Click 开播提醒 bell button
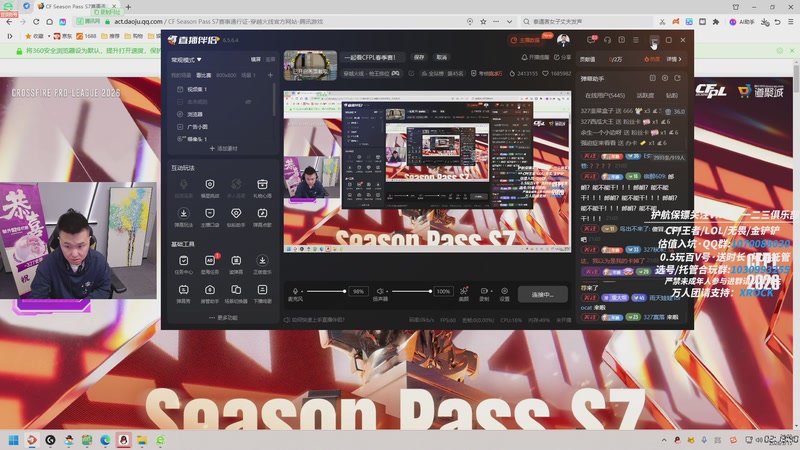800x450 pixels. [535, 58]
